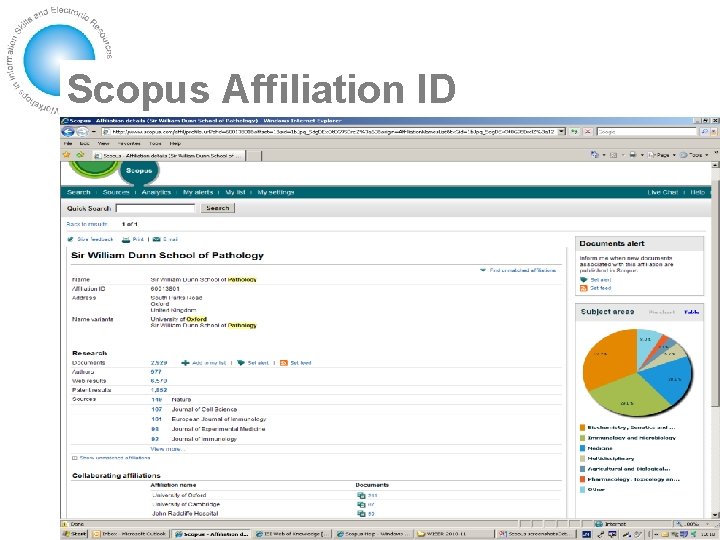This screenshot has height=540, width=720.
Task: Click Back to results link
Action: (x=87, y=224)
